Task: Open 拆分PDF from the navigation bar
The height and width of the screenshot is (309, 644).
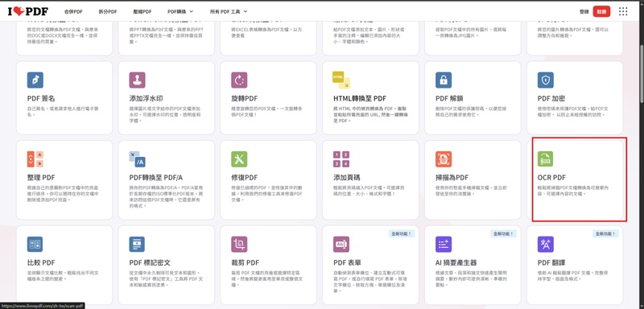Action: 108,11
